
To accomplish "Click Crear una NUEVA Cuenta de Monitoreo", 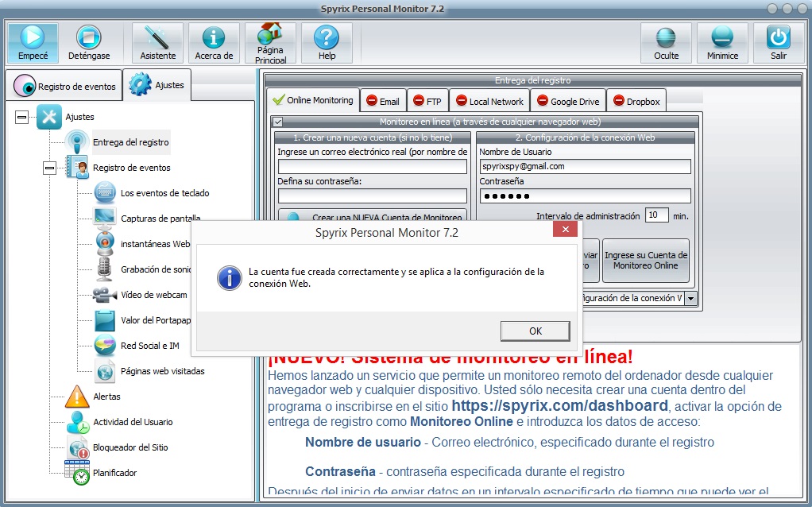I will tap(373, 216).
